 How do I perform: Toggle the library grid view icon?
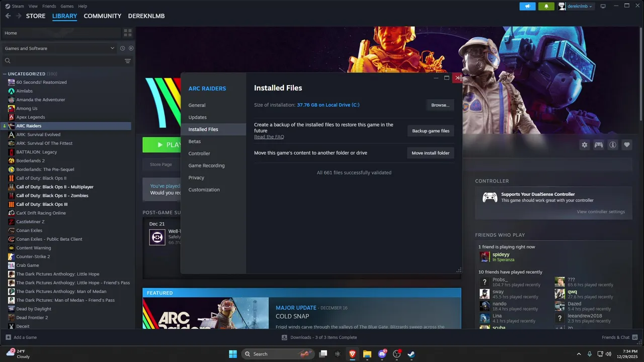coord(128,33)
